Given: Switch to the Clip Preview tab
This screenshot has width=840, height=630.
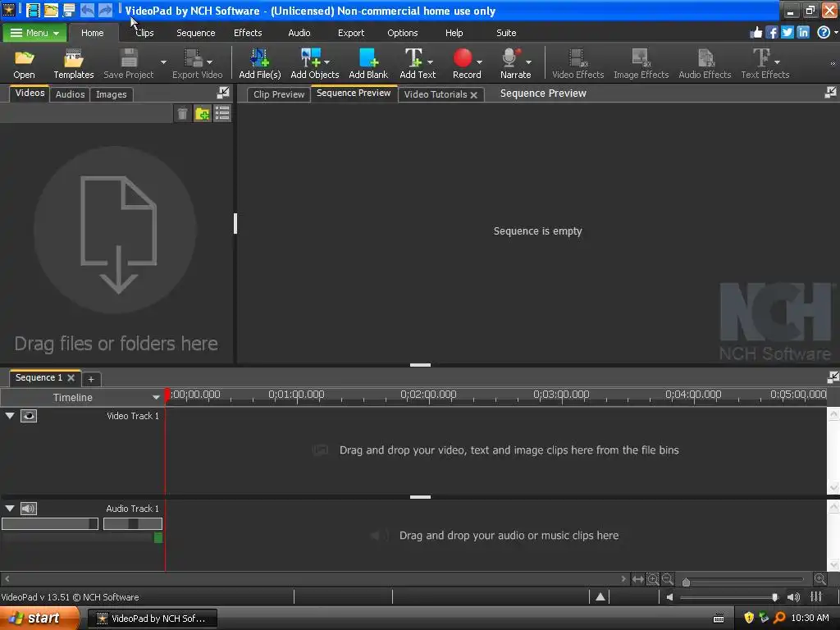Looking at the screenshot, I should [279, 94].
